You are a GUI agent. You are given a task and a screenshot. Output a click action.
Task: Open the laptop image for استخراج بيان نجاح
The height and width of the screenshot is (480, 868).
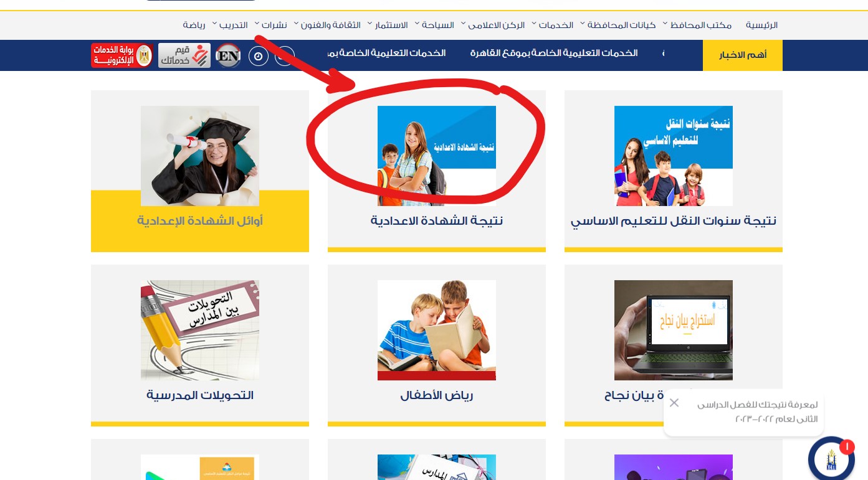click(674, 330)
